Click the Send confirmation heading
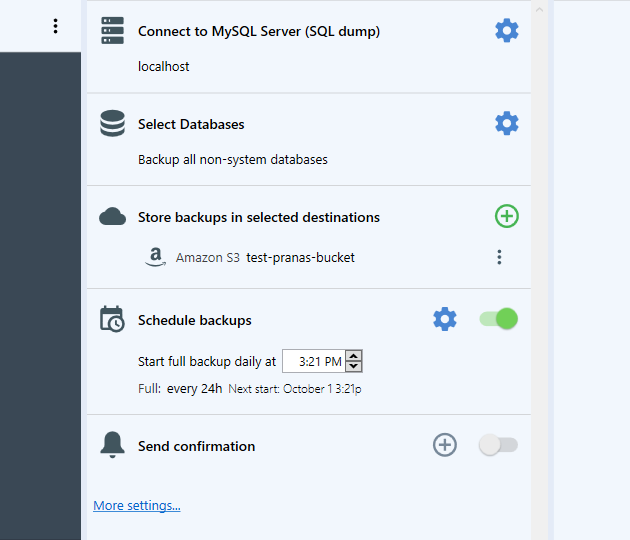The height and width of the screenshot is (540, 630). (x=196, y=446)
